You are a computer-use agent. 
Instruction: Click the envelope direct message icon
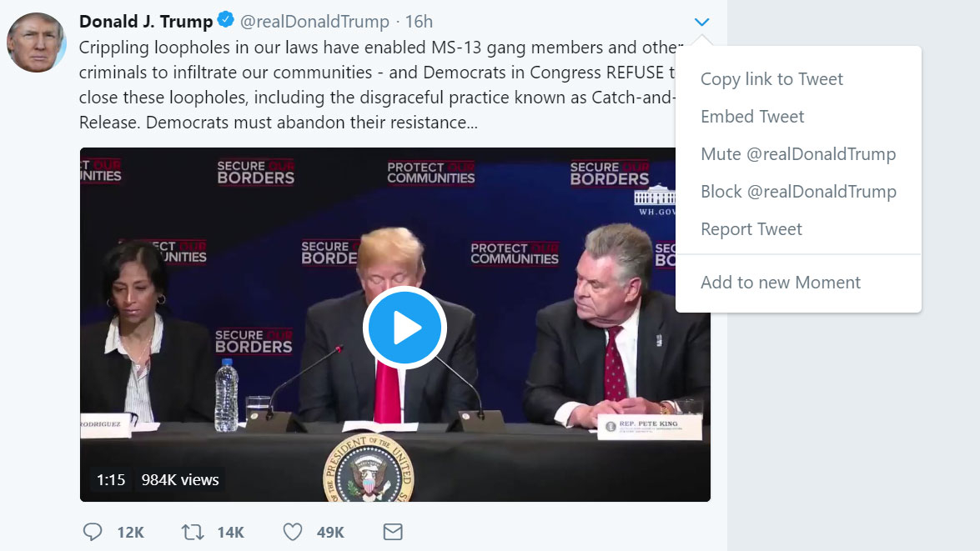coord(392,532)
